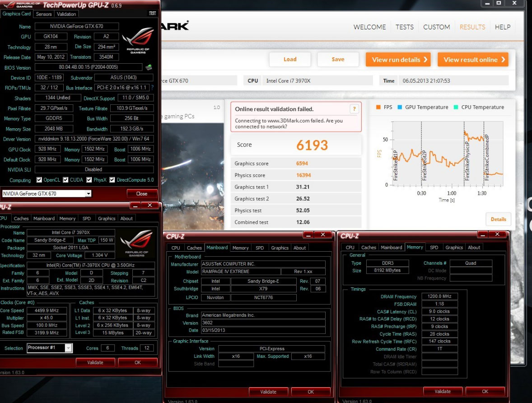Click the BIOS save chip icon in GPU-Z

point(149,67)
